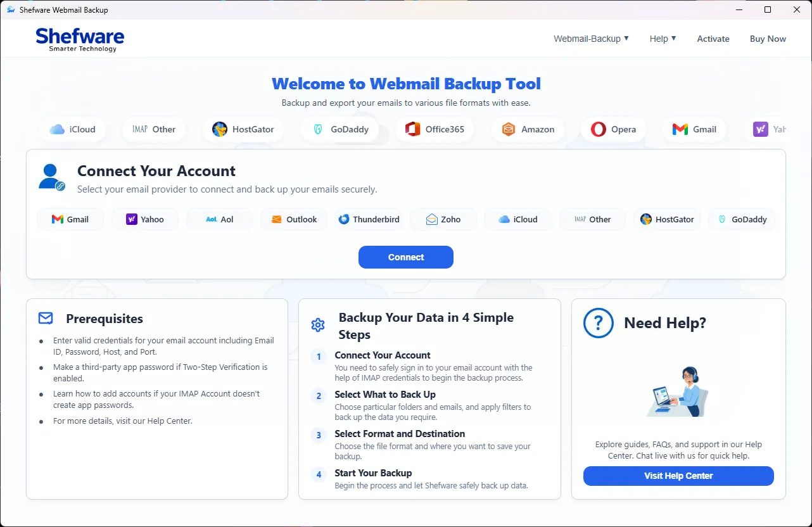Click step number 2 circle
Viewport: 812px width, 527px height.
tap(319, 396)
